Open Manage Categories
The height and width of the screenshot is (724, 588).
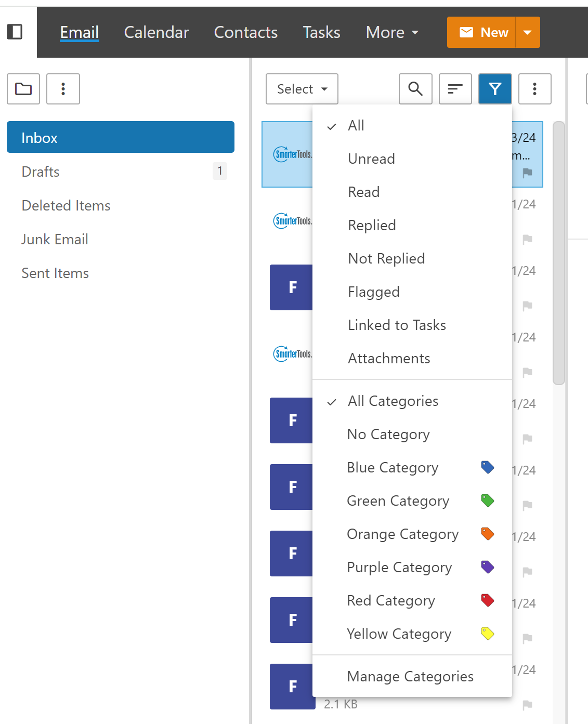(410, 677)
